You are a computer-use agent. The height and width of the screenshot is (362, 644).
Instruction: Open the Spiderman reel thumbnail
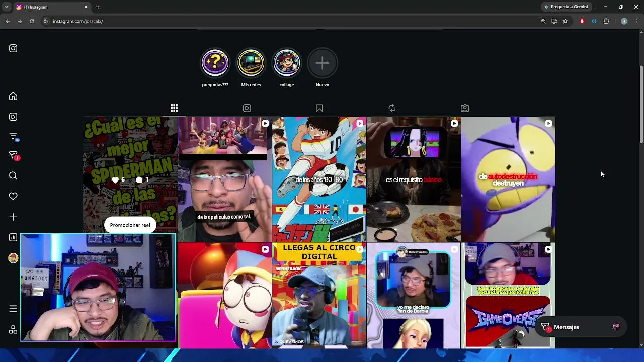click(x=130, y=179)
